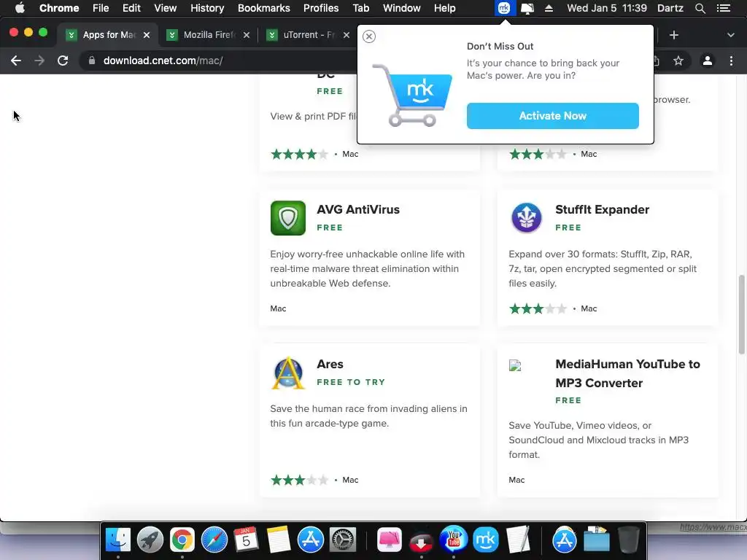Click the MacKeeper menu bar icon
This screenshot has height=560, width=747.
pos(504,8)
